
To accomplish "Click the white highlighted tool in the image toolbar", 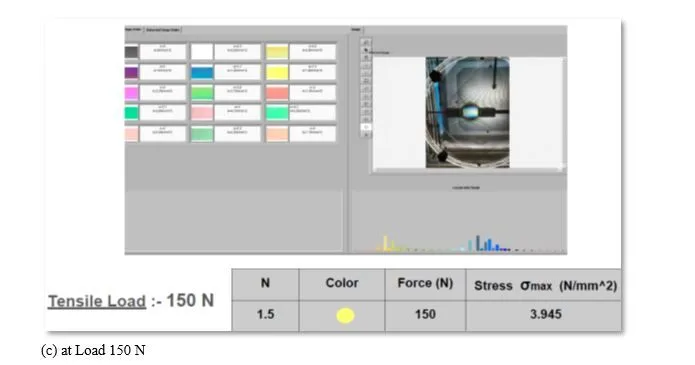I will pos(366,127).
